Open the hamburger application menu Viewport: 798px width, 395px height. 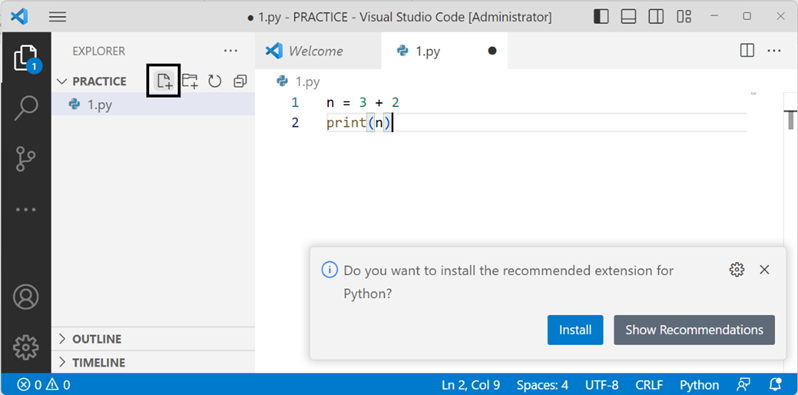(58, 17)
